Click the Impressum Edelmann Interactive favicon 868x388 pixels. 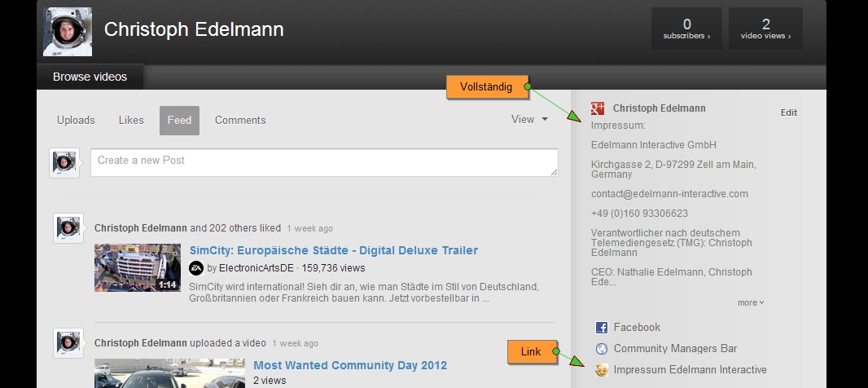click(x=601, y=370)
